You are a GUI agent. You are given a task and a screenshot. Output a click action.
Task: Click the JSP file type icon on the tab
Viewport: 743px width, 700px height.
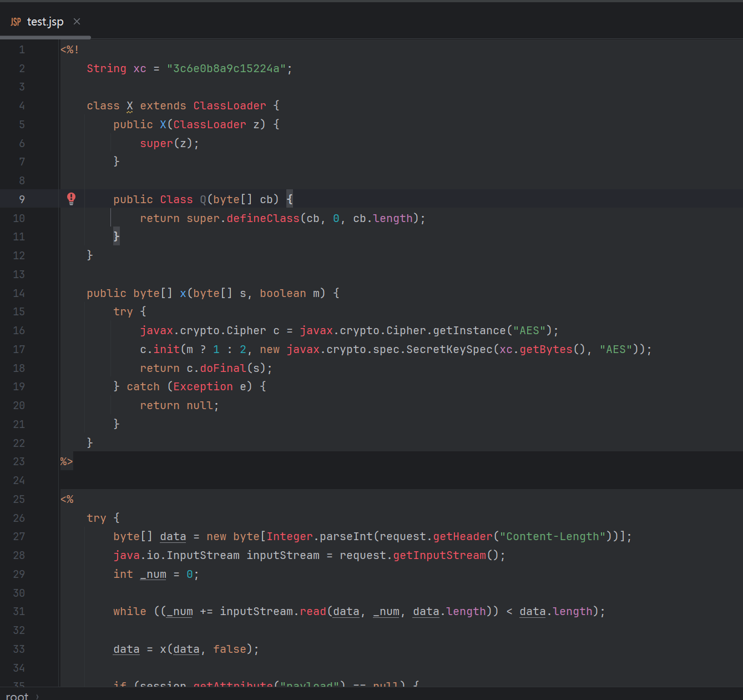[16, 22]
